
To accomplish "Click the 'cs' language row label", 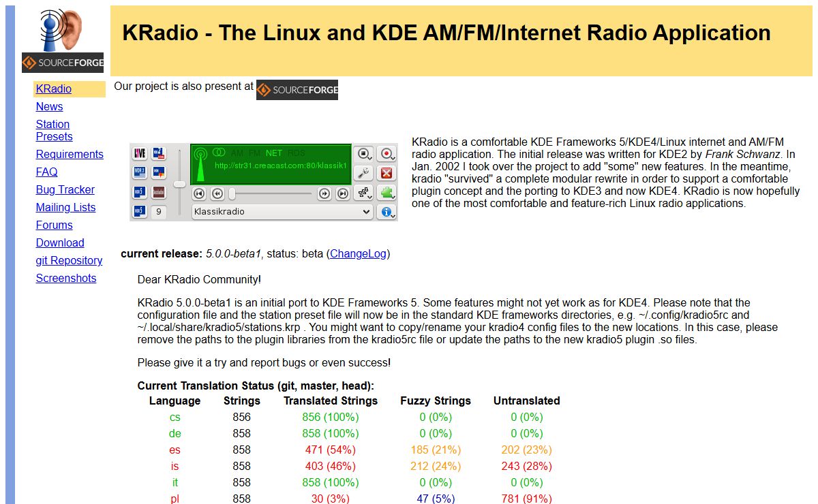I will (175, 418).
